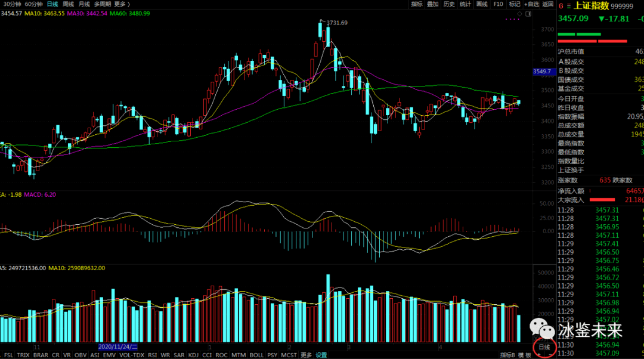Screen dimensions: 644x359
Task: Click the 叠加 overlay button
Action: click(432, 4)
